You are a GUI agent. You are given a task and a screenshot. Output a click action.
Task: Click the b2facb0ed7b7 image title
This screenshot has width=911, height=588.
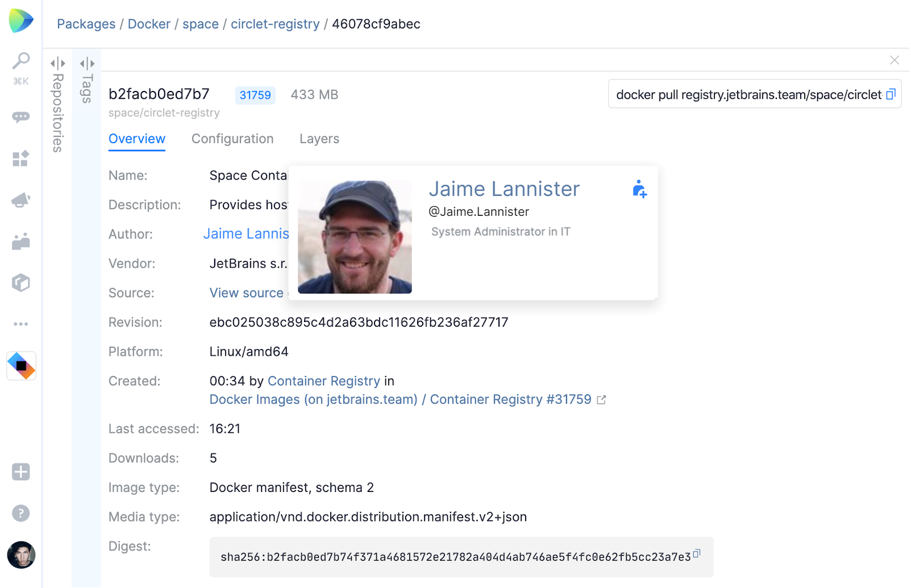coord(159,94)
